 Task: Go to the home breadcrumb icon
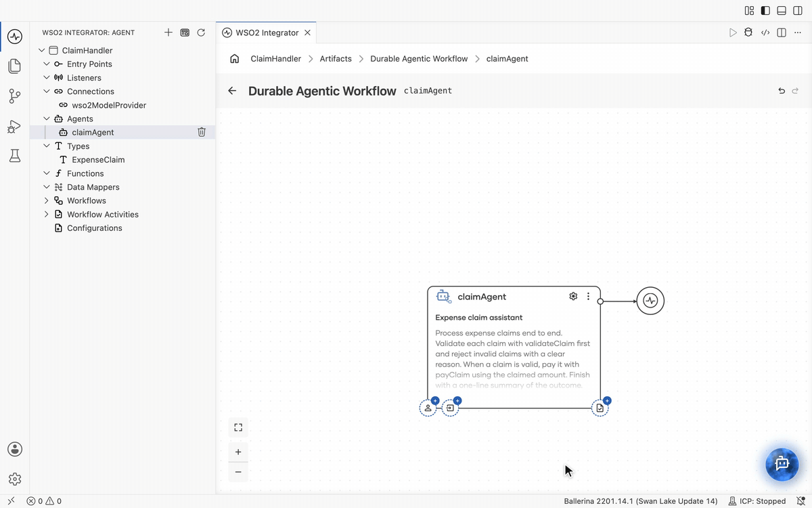tap(235, 59)
